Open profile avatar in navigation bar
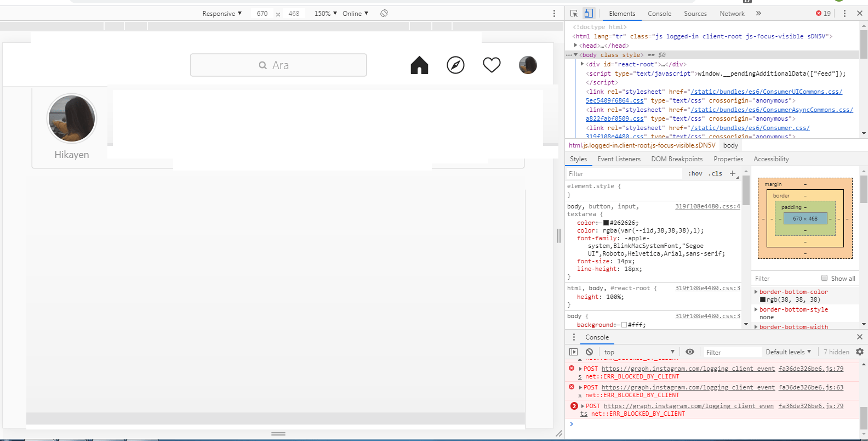868x441 pixels. 528,65
